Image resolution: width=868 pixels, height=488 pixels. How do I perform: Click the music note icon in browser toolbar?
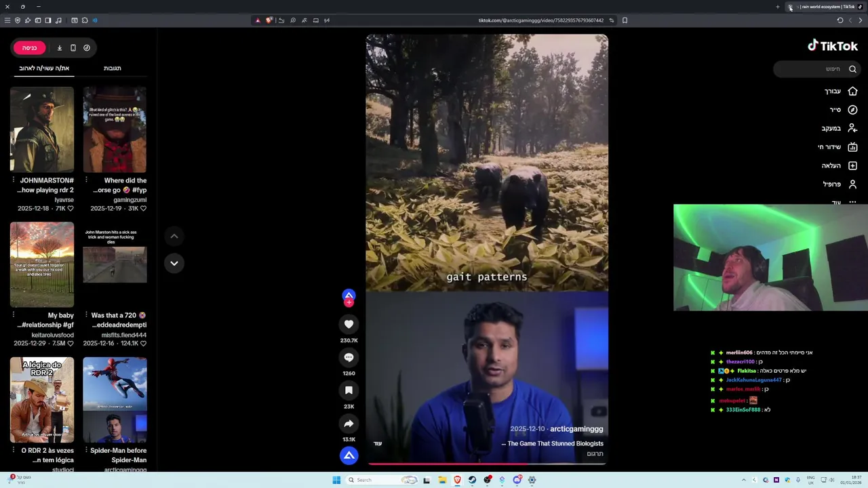click(58, 20)
